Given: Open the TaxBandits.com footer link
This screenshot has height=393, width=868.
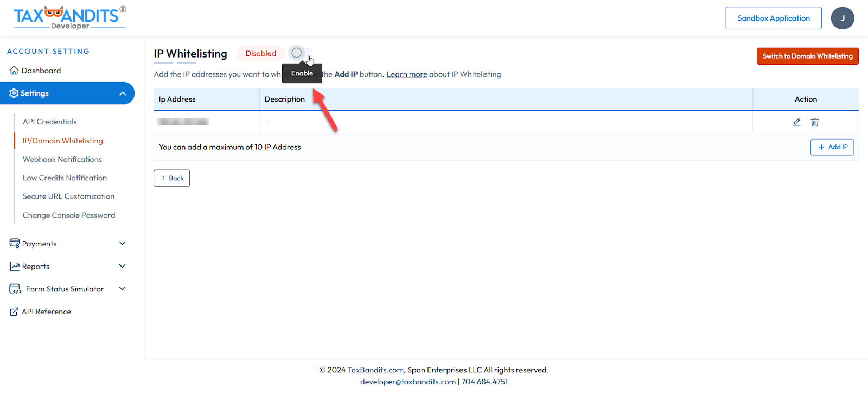Looking at the screenshot, I should (x=375, y=370).
